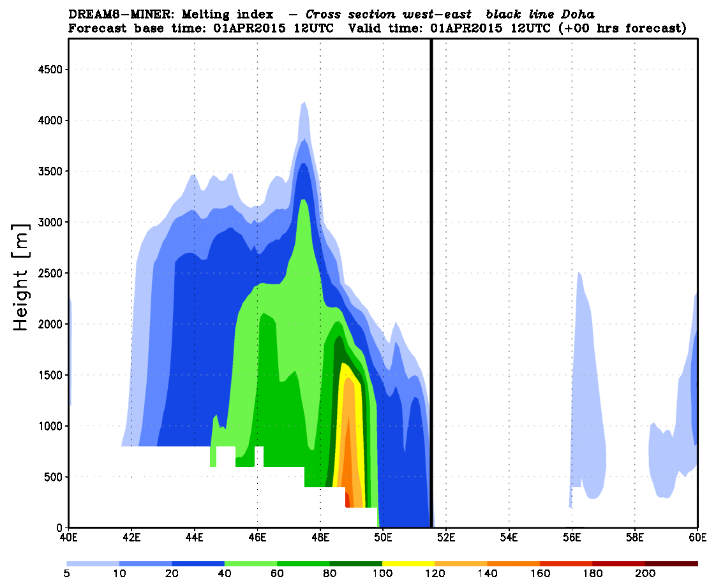The image size is (716, 588).
Task: Click the green 60-80 legend swatch
Action: pyautogui.click(x=303, y=564)
